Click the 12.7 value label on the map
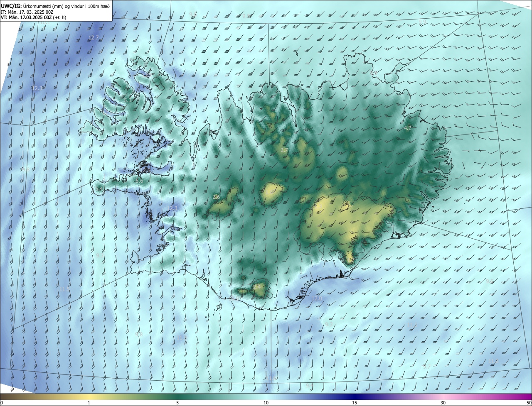 pos(94,38)
